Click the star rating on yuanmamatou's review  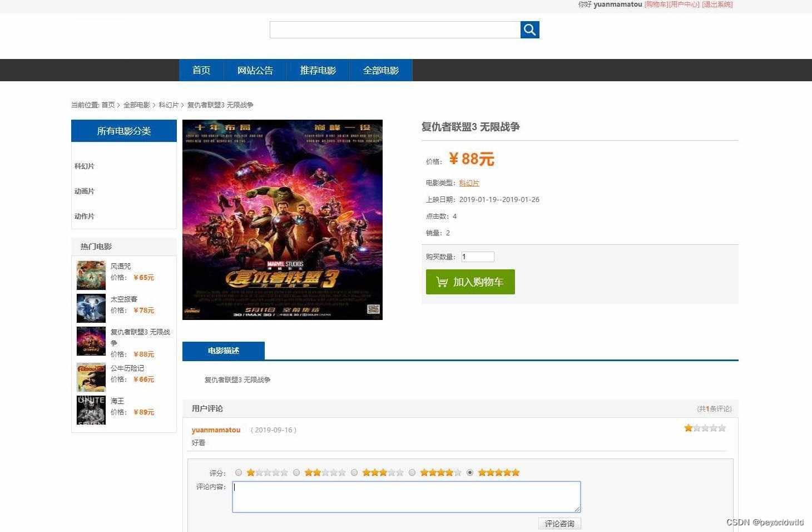(705, 428)
